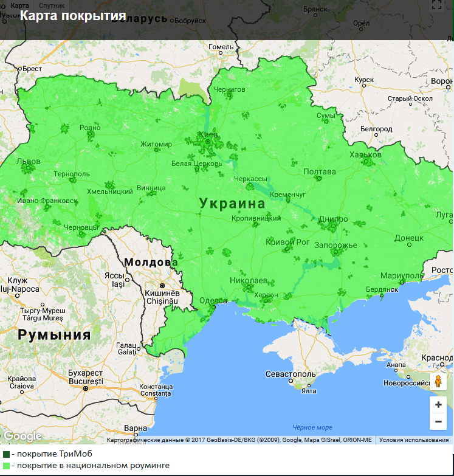Click the Варна city label

(x=136, y=428)
